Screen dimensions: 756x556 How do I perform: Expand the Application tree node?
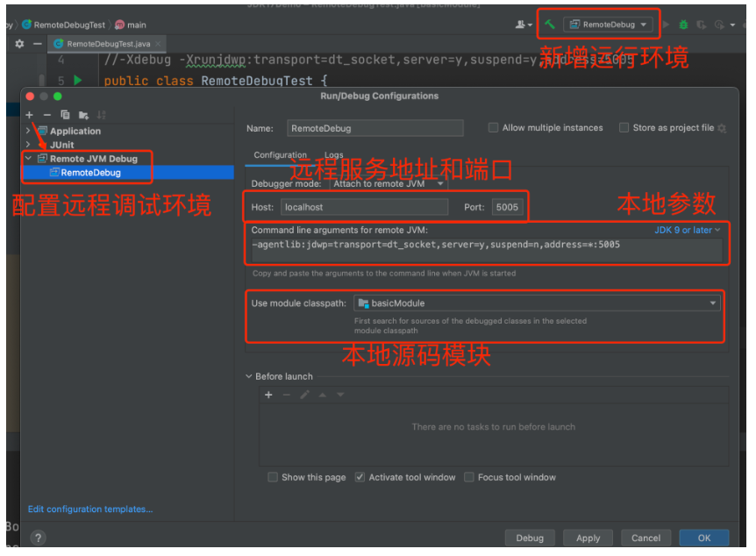coord(28,131)
